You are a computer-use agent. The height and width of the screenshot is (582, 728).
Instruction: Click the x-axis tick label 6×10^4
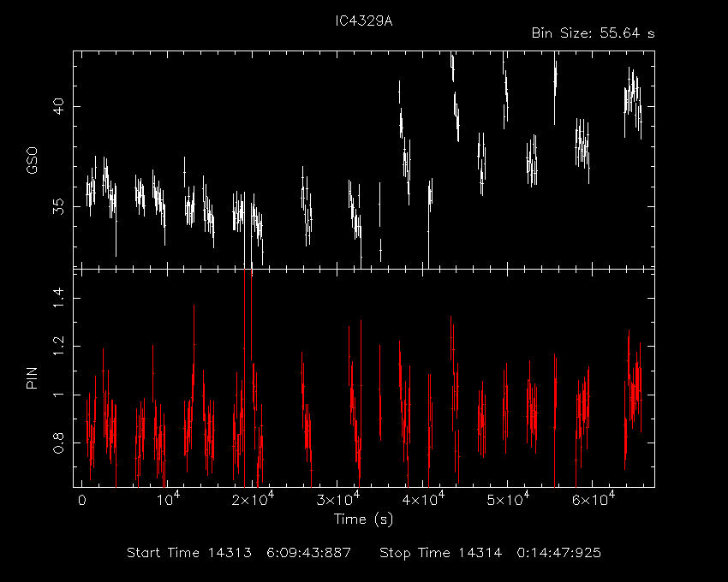point(594,499)
